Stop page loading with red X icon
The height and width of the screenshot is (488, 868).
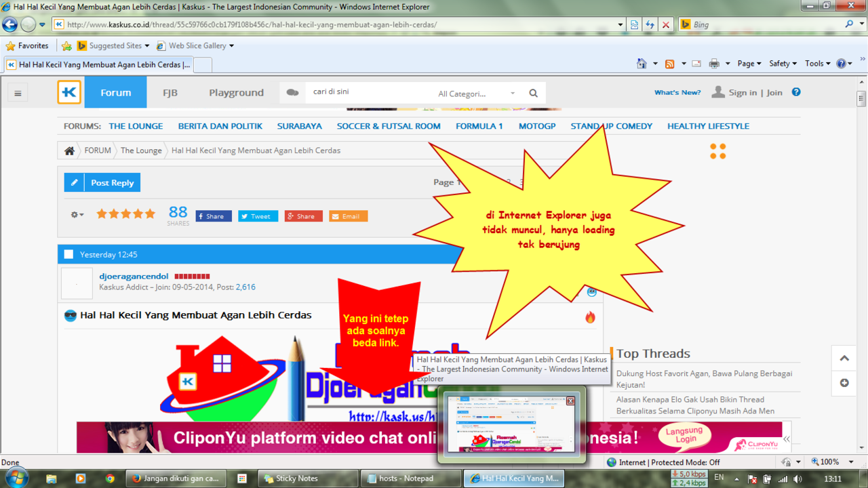tap(666, 24)
